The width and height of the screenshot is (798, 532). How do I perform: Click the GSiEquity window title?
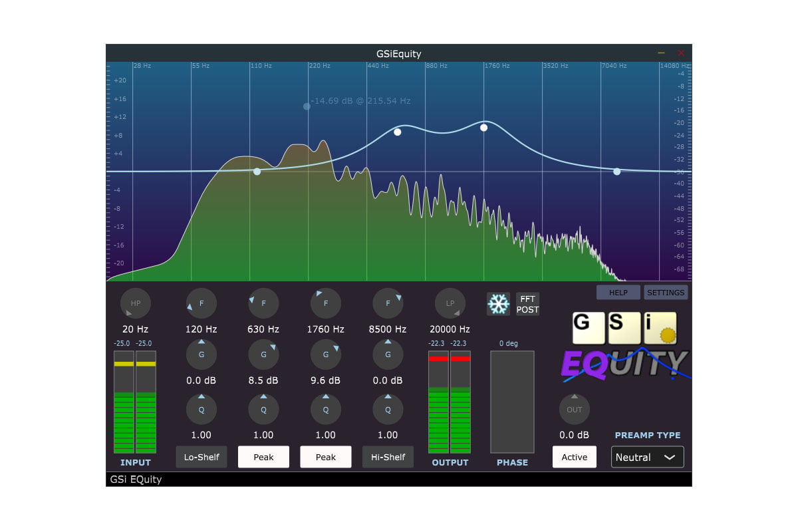[x=398, y=54]
